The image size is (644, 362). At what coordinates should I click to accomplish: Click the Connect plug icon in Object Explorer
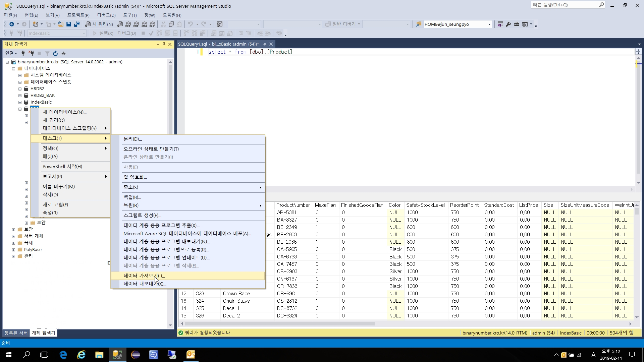click(x=23, y=54)
